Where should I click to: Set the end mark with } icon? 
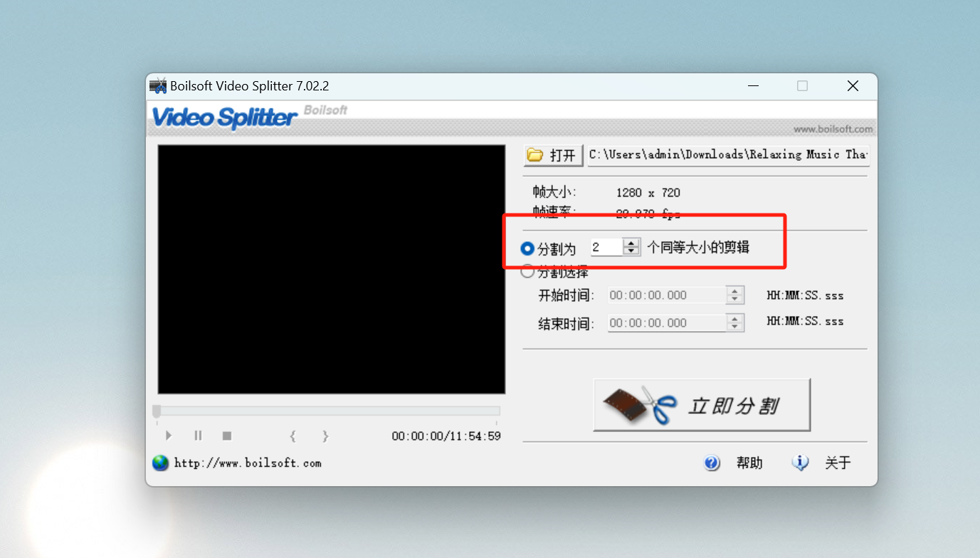[325, 436]
